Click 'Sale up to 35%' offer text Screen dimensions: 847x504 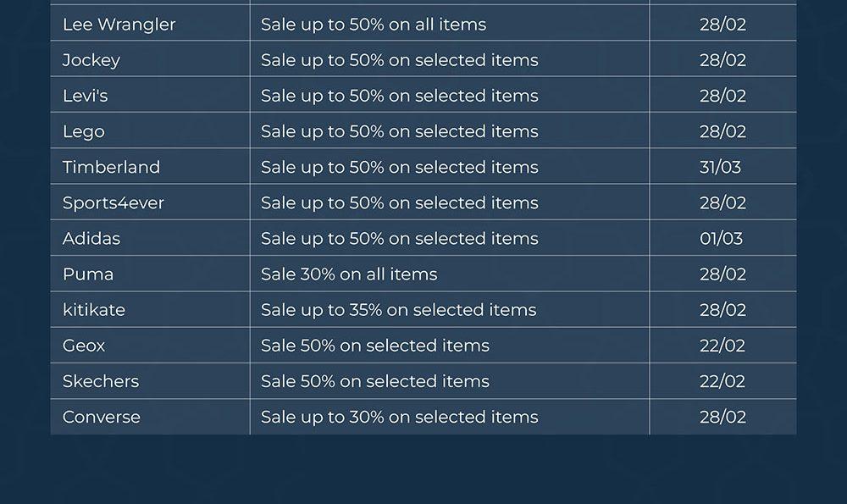click(398, 309)
